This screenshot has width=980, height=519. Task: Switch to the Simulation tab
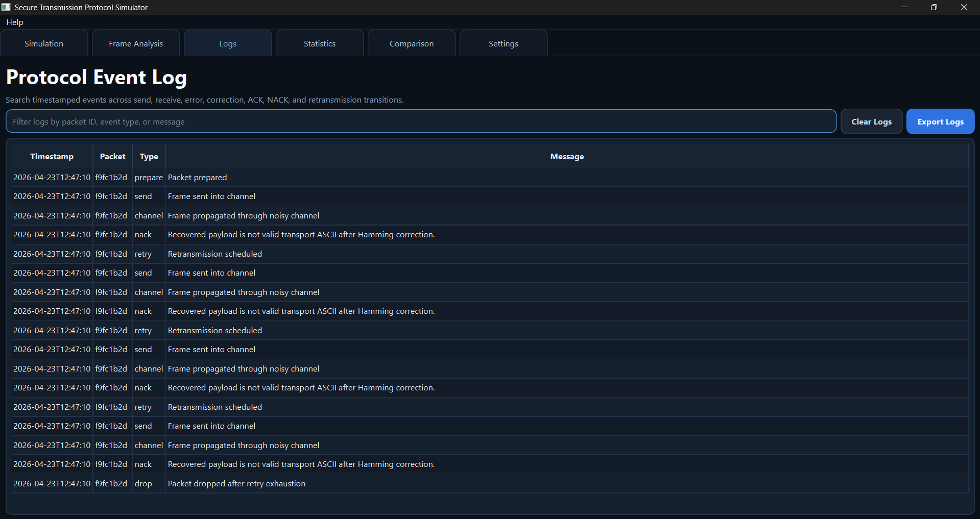pos(44,43)
